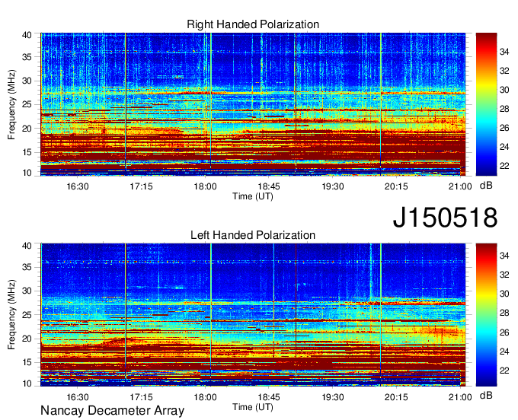Screen dimensions: 518x420
Task: Click the 19:30 time tick under Left Handed plot
Action: [333, 397]
